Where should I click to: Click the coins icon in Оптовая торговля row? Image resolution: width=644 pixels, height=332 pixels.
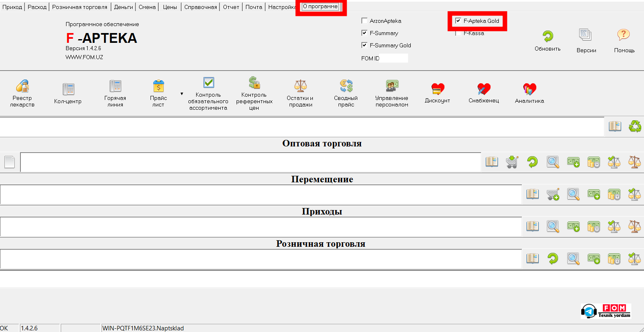tap(594, 162)
